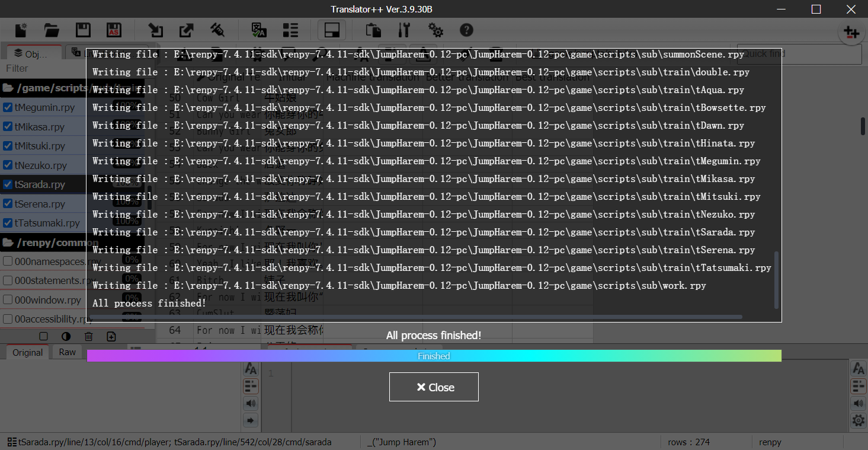Click the gear icon in right editor strip

coord(858,421)
